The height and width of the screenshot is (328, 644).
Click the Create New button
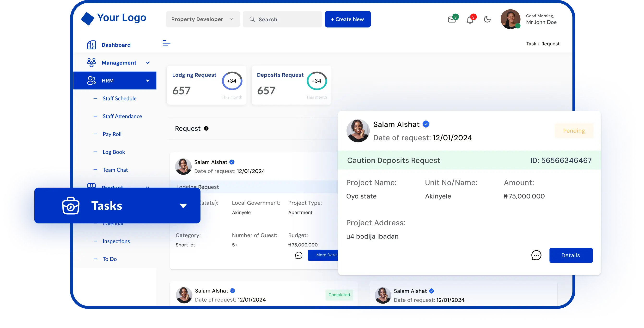(x=347, y=19)
